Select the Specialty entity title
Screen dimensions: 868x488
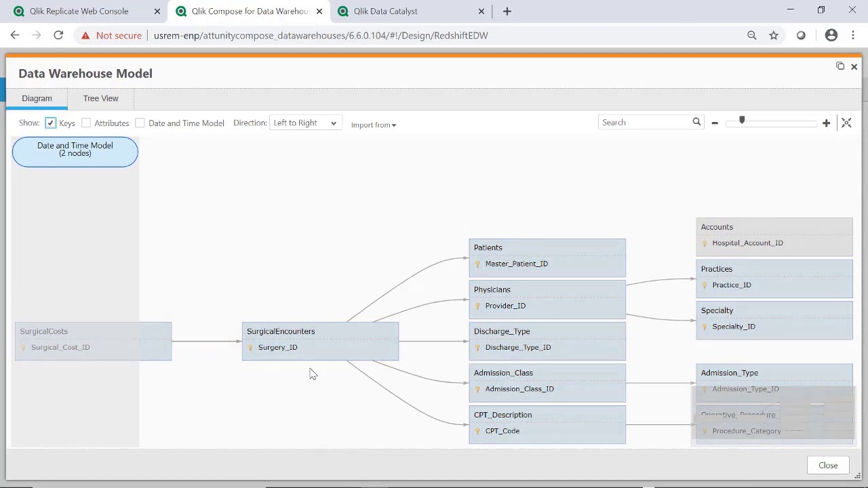click(x=717, y=310)
